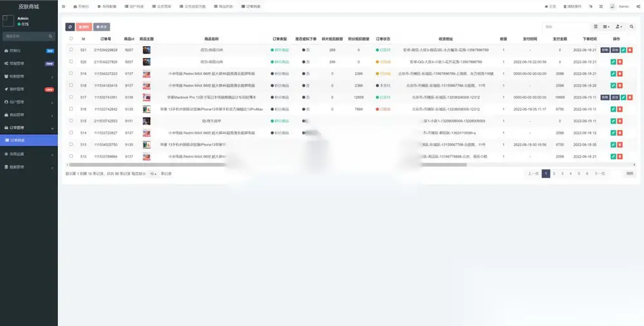
Task: Edit order 513 with green pencil icon
Action: (x=613, y=145)
